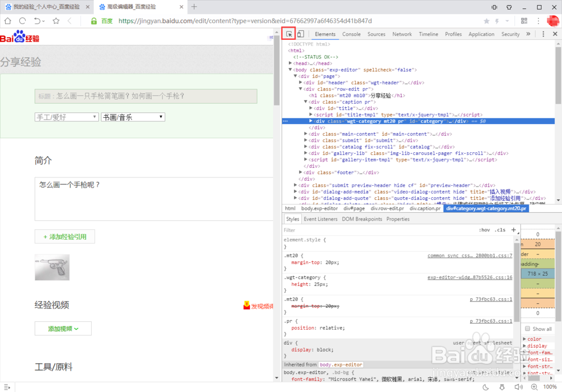562x392 pixels.
Task: Select div.caption.pr in breadcrumb
Action: (x=425, y=208)
